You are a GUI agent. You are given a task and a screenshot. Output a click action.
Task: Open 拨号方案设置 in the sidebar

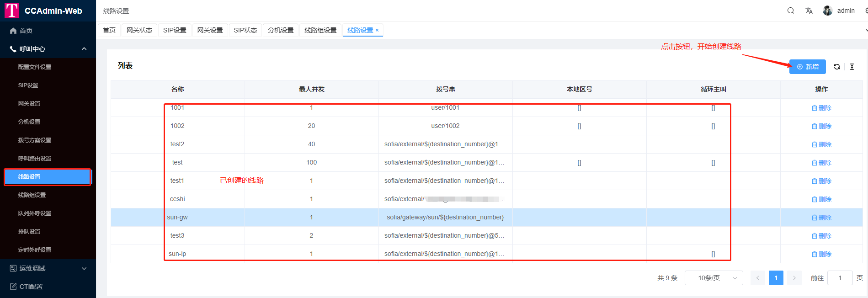[x=35, y=140]
